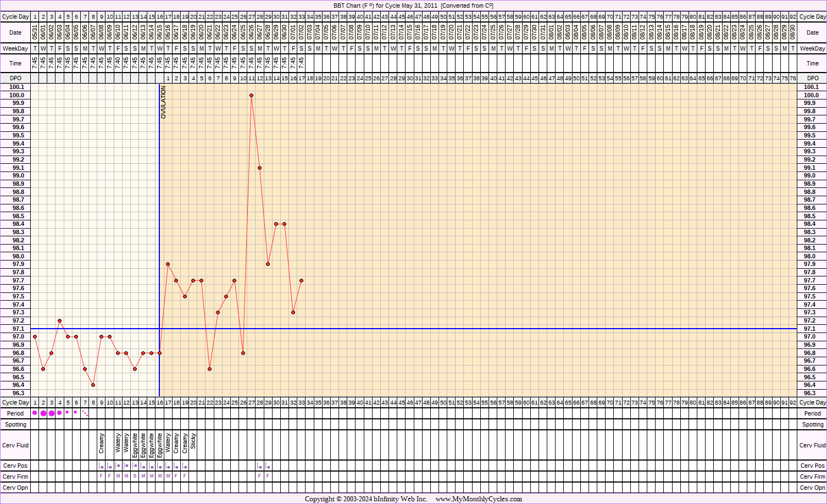Select the cervical position marker on cycle day 13
This screenshot has height=504, width=827.
click(x=135, y=466)
